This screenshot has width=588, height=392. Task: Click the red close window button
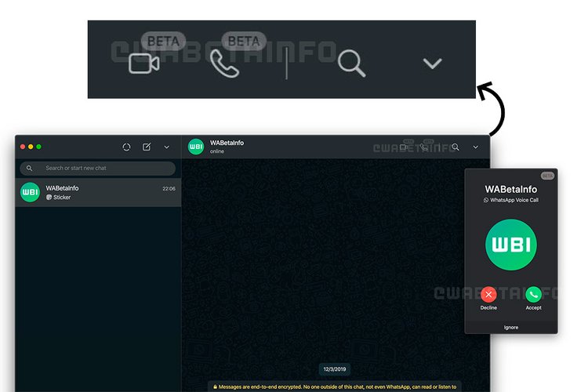click(x=23, y=147)
